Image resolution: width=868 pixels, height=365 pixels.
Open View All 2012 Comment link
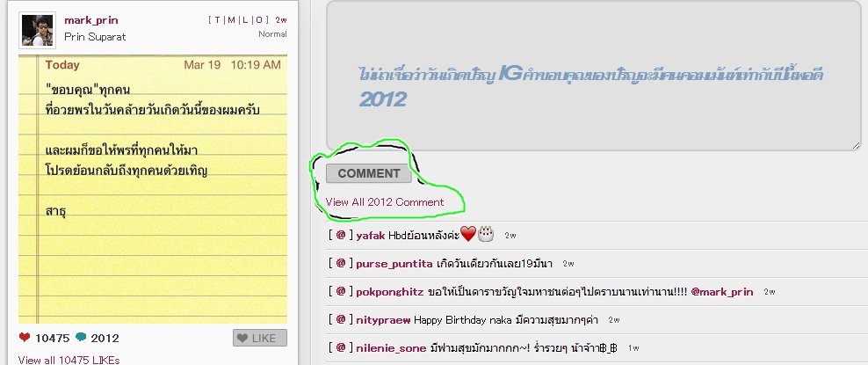click(385, 202)
